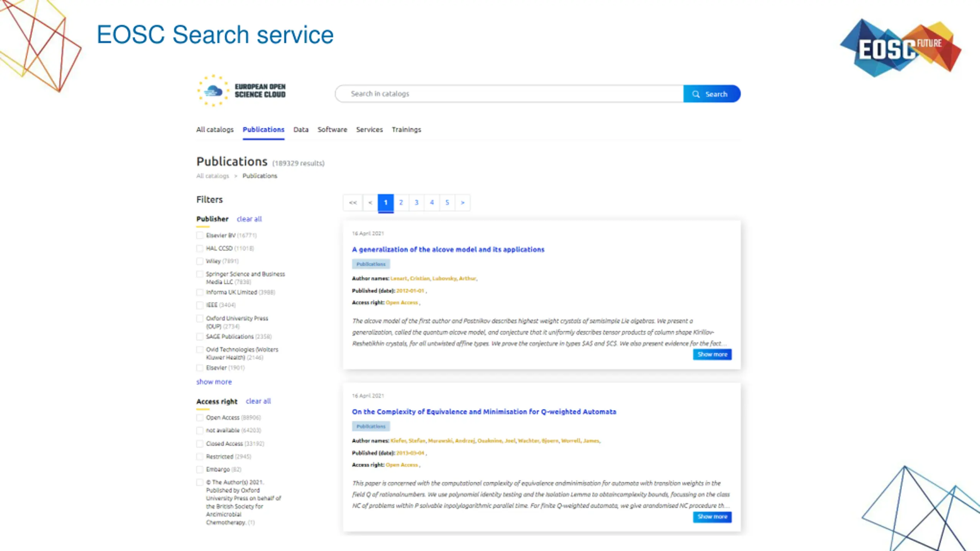Open the alcove model publication title
Image resolution: width=980 pixels, height=551 pixels.
(x=448, y=249)
